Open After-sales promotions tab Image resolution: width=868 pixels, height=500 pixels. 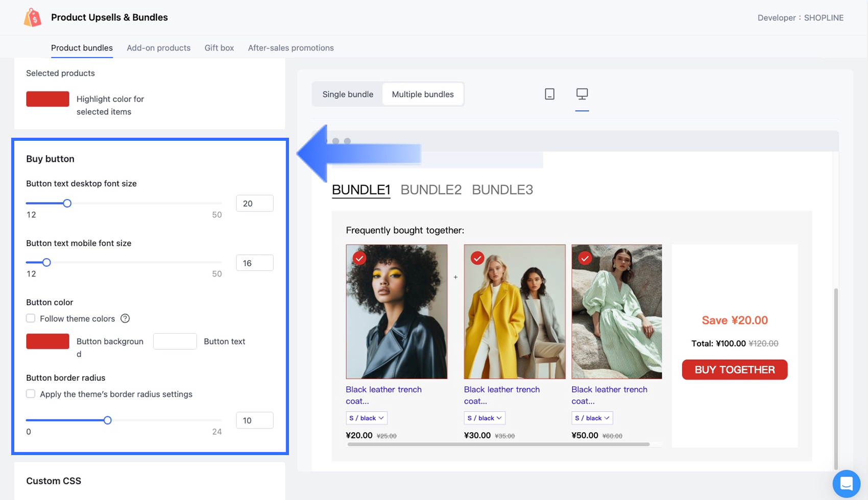pos(291,48)
